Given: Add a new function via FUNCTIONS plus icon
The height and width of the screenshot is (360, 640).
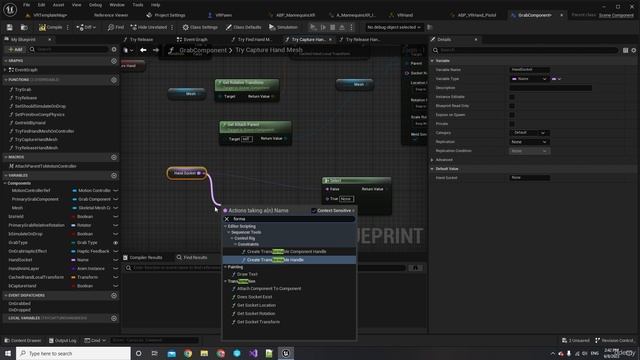Looking at the screenshot, I should coord(114,80).
